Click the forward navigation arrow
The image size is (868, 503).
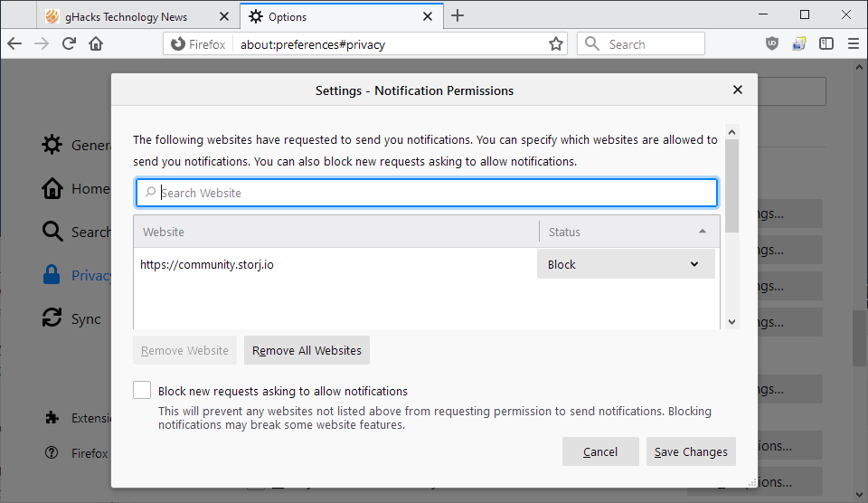[42, 43]
